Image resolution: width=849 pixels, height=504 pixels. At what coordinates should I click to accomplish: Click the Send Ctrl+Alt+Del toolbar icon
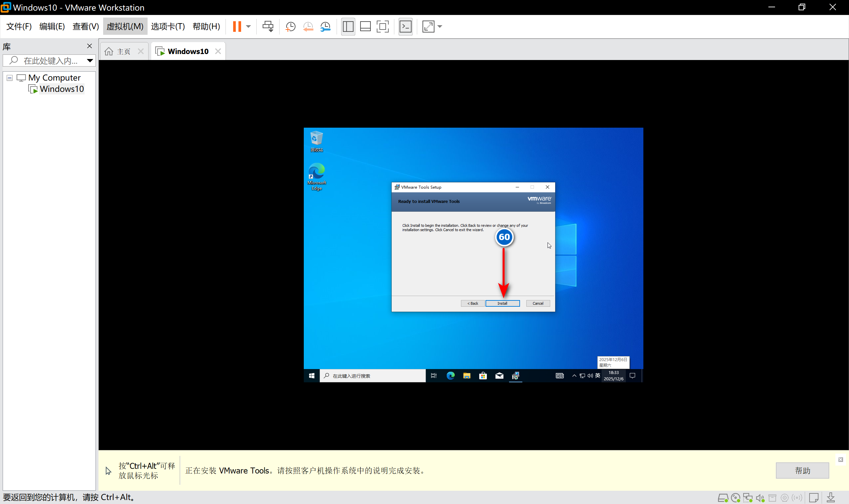[268, 27]
